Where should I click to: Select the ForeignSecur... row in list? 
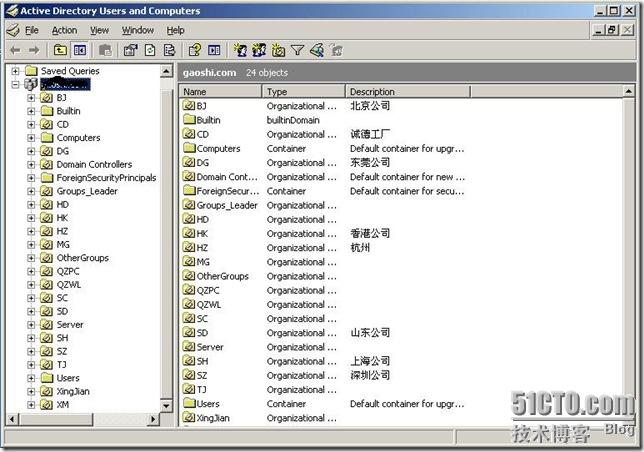pyautogui.click(x=228, y=191)
